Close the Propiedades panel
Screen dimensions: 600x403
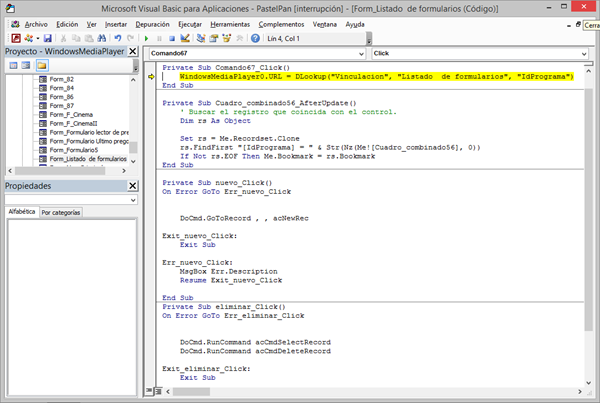coord(132,186)
